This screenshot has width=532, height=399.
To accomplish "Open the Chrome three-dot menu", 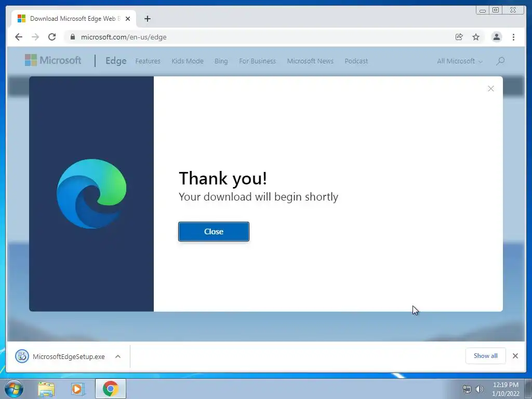I will (513, 37).
